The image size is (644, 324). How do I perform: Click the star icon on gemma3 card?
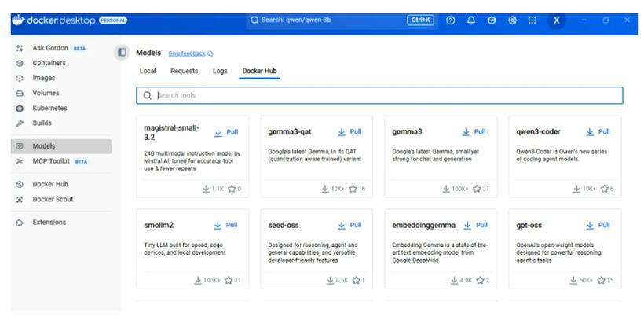(477, 189)
